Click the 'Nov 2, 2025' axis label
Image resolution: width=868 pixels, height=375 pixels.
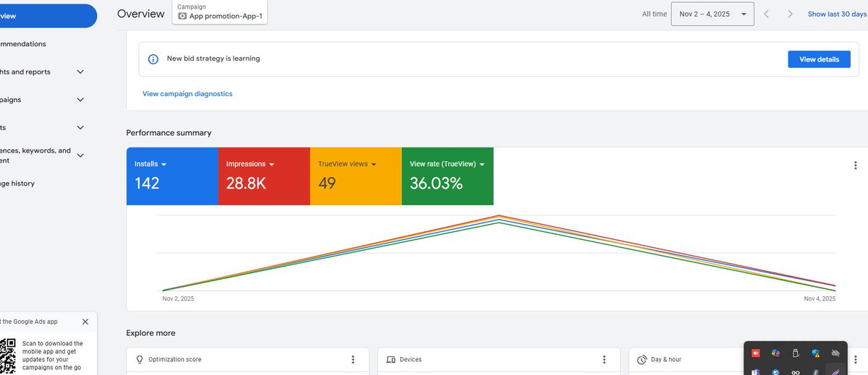coord(178,298)
